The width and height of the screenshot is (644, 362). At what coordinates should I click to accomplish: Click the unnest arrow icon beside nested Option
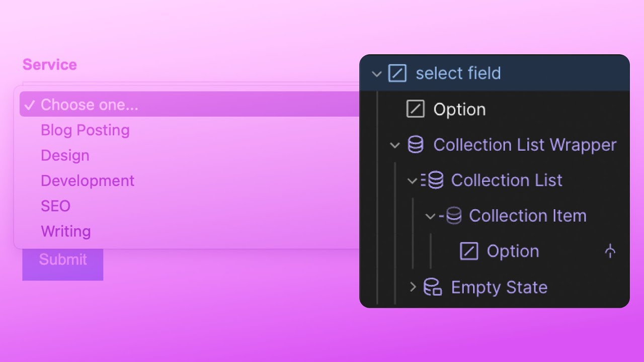(610, 251)
